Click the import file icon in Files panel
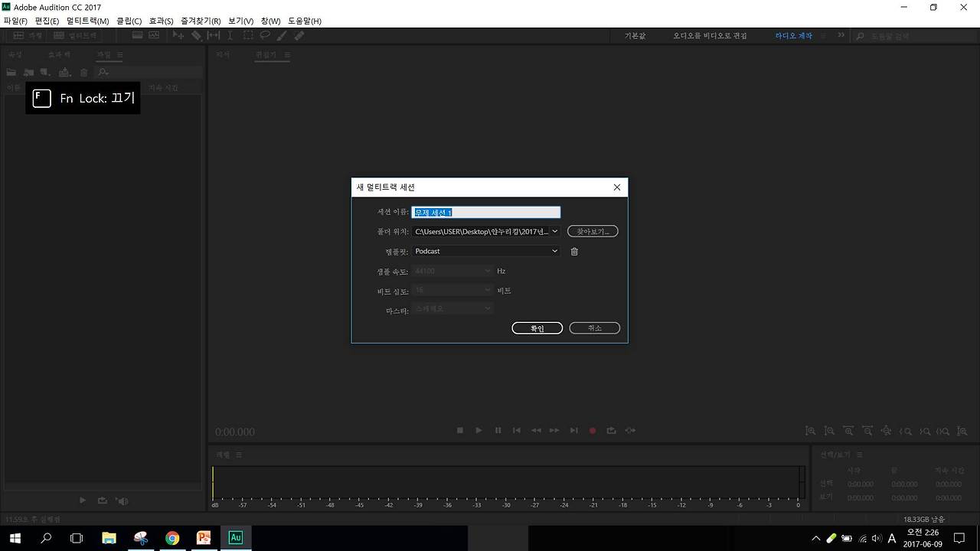The height and width of the screenshot is (551, 980). click(28, 73)
